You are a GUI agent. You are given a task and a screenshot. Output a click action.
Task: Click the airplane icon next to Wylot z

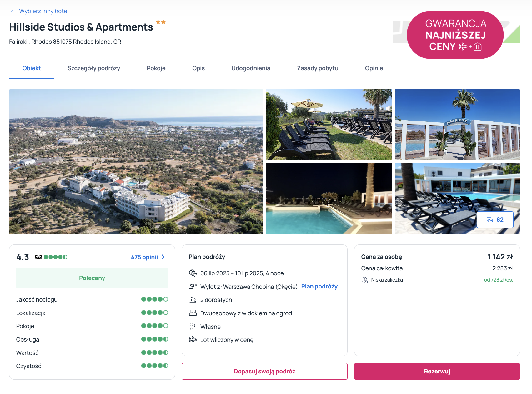(x=193, y=286)
